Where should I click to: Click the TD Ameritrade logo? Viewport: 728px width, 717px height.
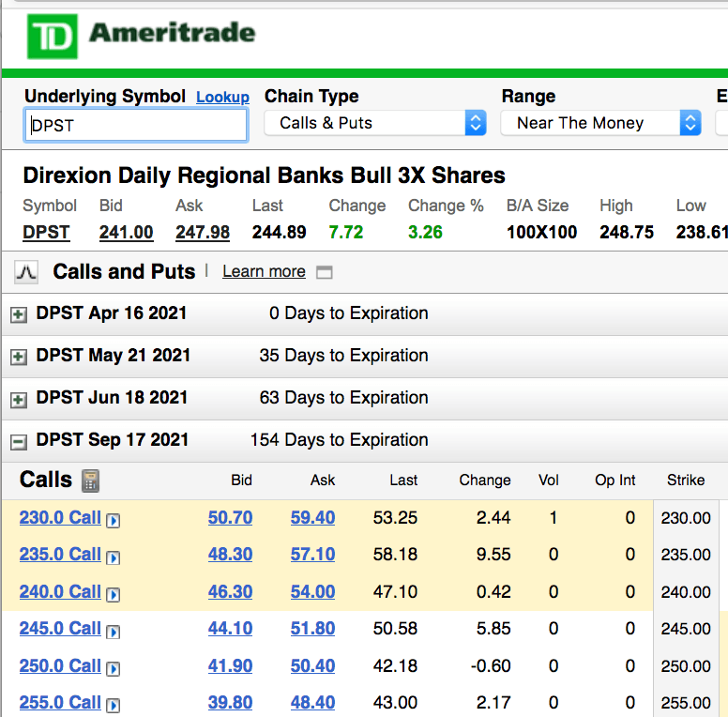pos(141,36)
